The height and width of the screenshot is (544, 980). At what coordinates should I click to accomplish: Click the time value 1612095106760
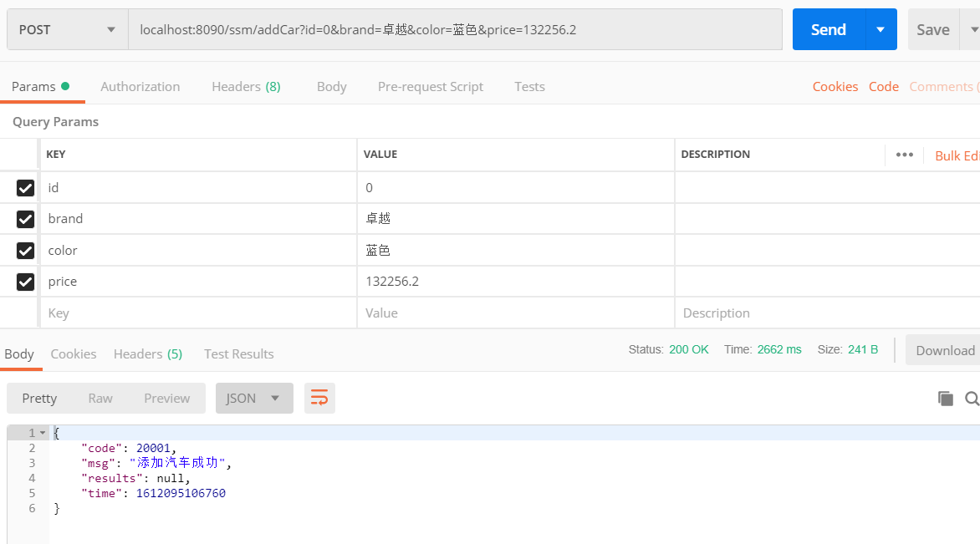[x=181, y=493]
